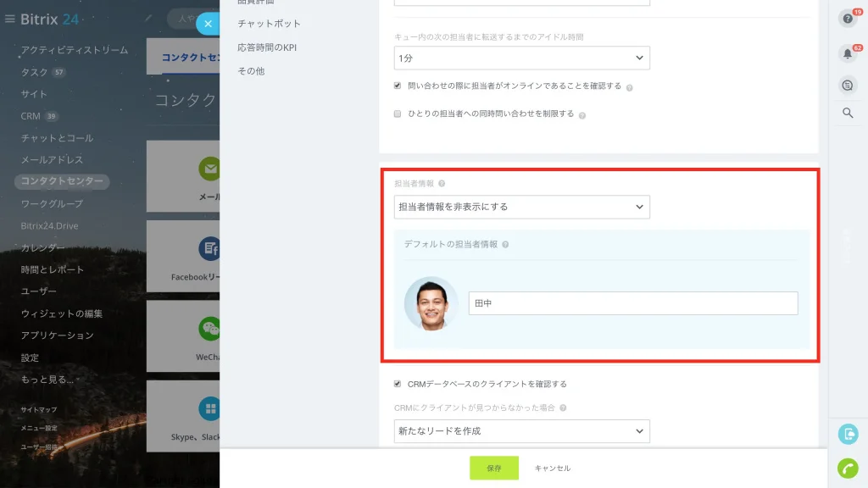Click the help icon beside 担当者情報 label
Viewport: 868px width, 488px height.
(x=442, y=183)
